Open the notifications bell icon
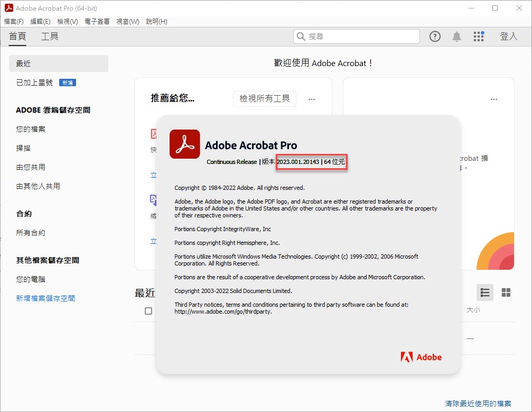 click(456, 36)
